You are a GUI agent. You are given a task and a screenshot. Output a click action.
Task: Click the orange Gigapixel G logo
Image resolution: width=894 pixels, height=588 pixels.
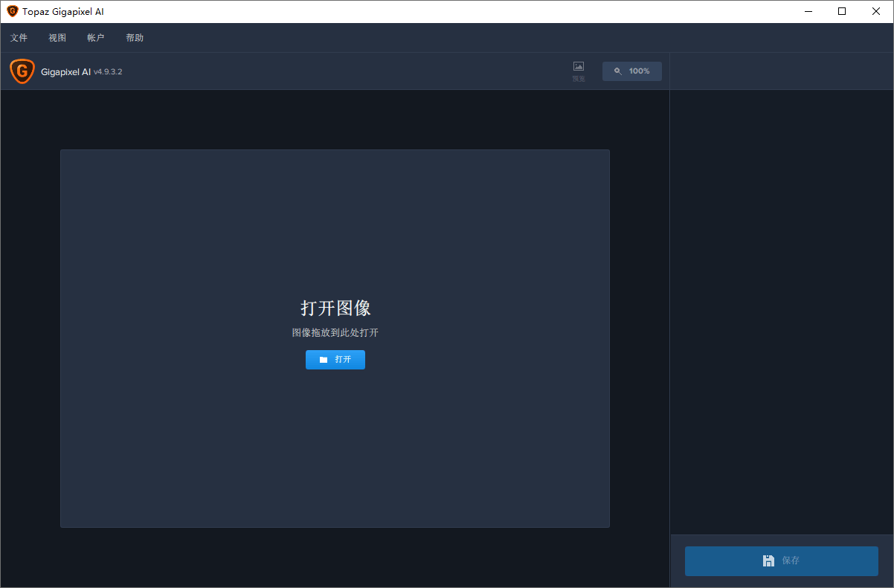point(22,71)
